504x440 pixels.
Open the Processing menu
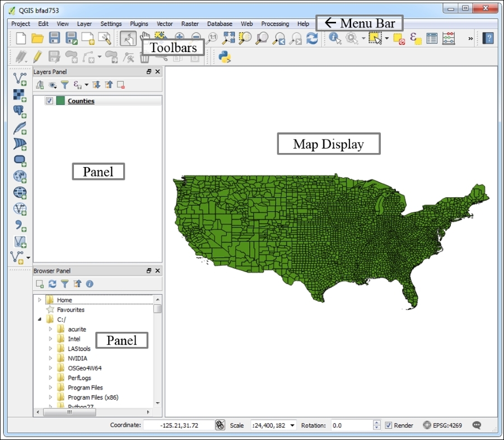(275, 24)
